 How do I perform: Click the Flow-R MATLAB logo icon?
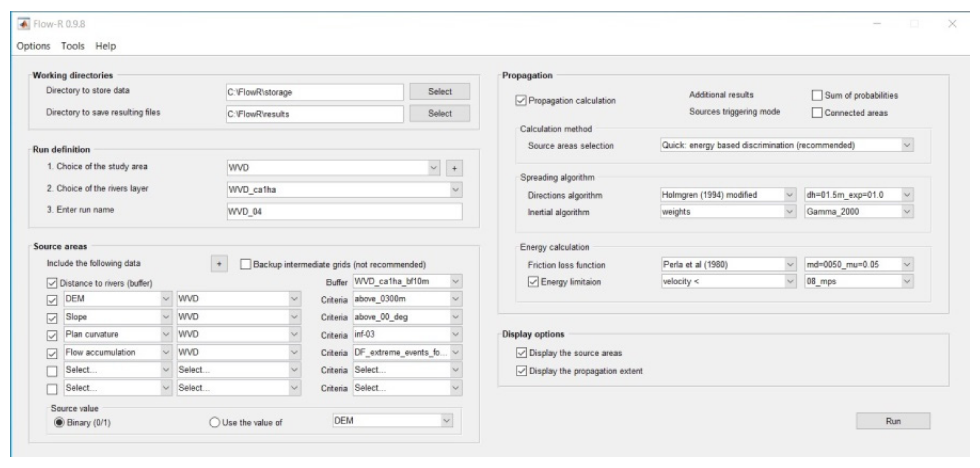(24, 24)
